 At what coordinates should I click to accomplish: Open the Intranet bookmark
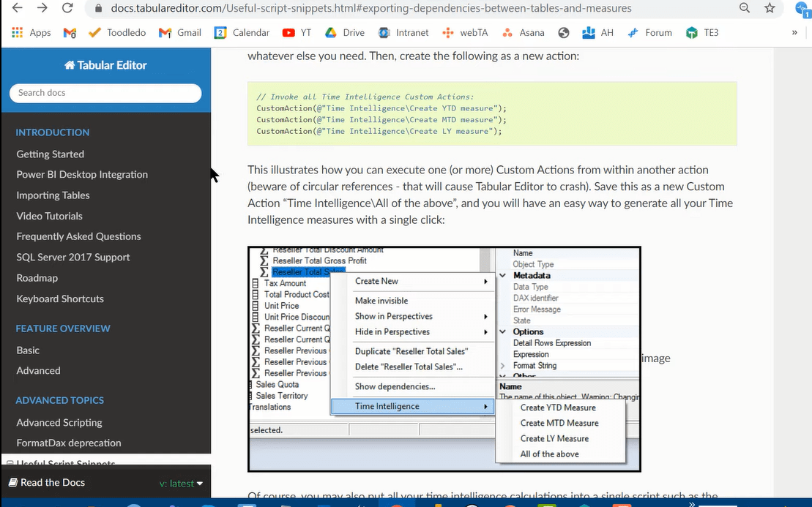coord(403,33)
